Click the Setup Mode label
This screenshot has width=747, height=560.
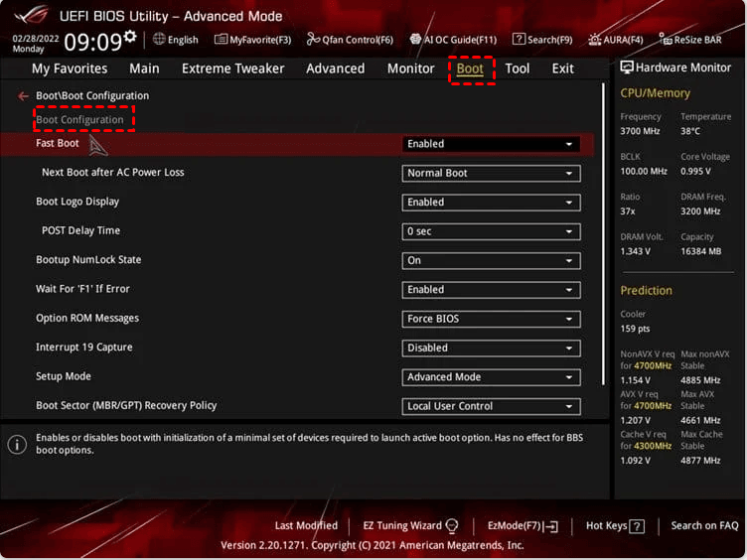point(63,376)
